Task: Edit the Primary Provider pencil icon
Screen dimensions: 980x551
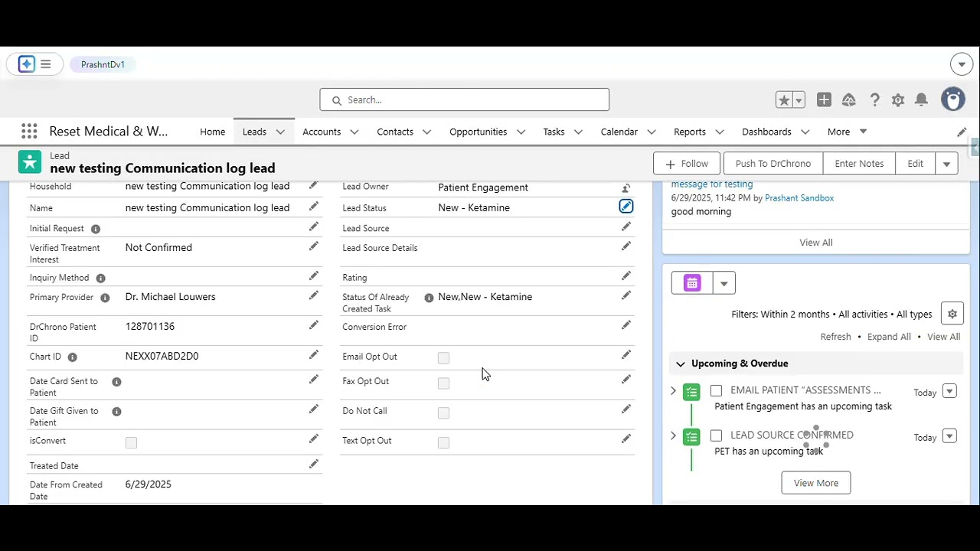Action: (x=313, y=295)
